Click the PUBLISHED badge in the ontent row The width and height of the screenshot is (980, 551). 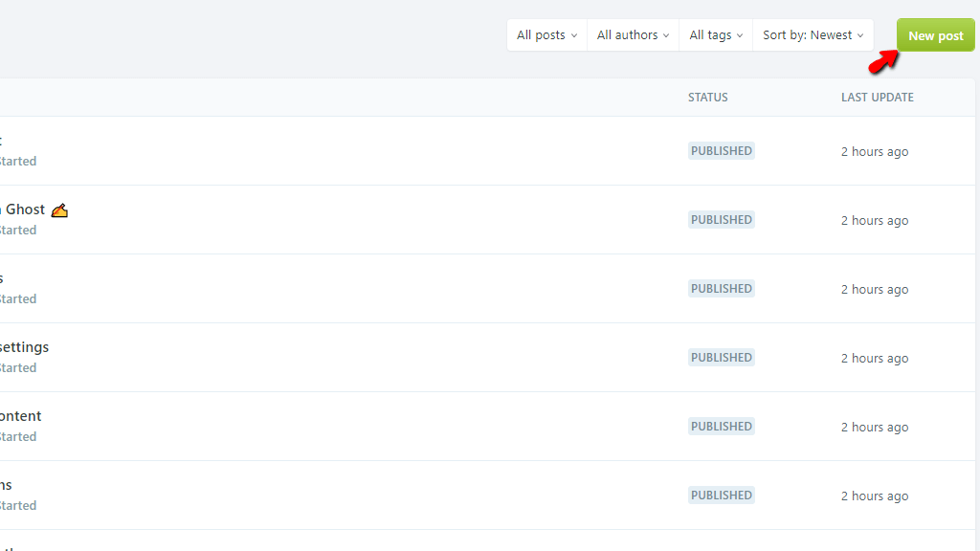pos(721,427)
